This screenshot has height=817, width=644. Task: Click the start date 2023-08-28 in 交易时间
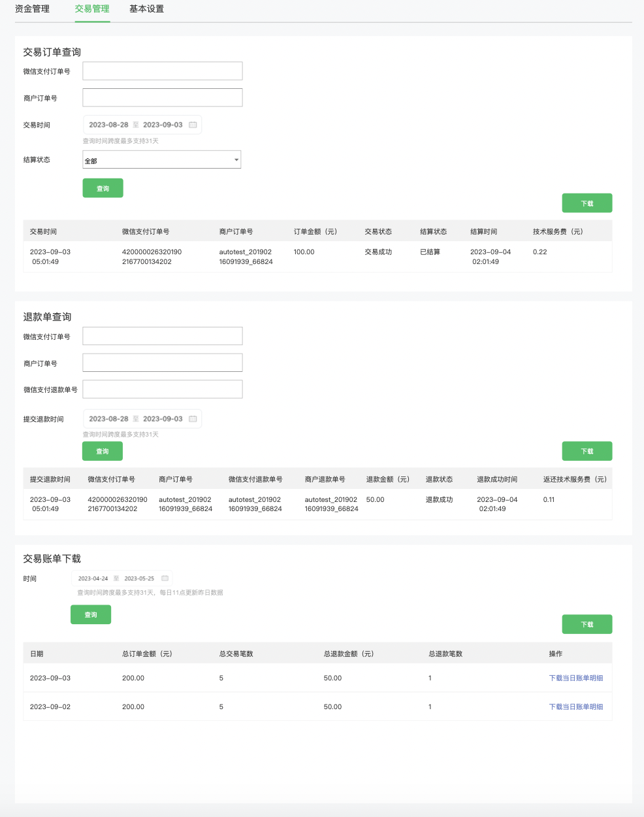pyautogui.click(x=108, y=125)
